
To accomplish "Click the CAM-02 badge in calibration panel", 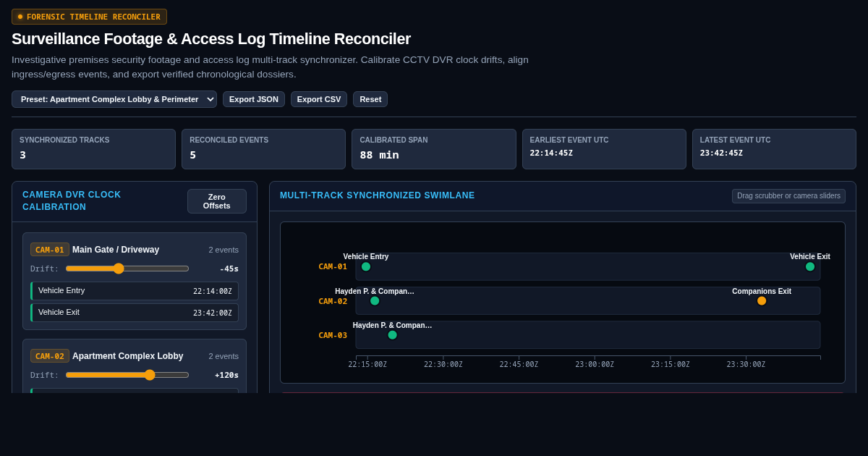I will (x=50, y=356).
